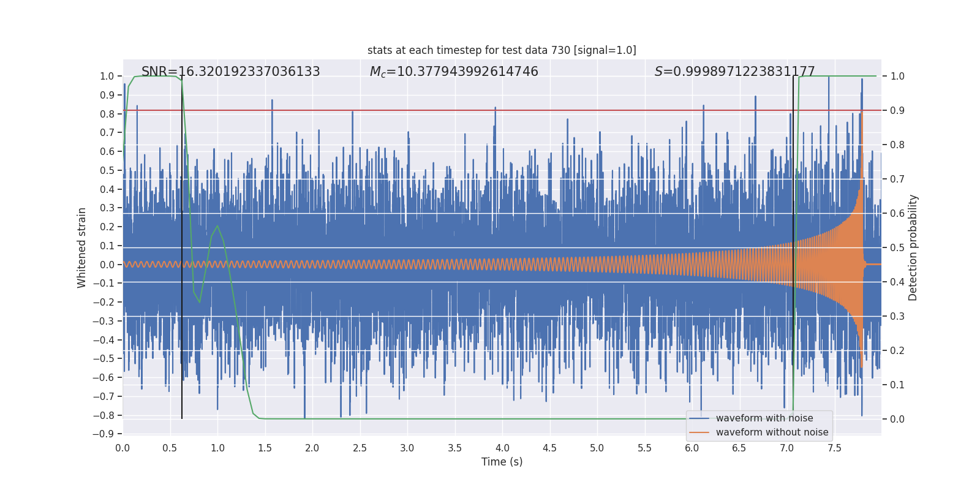Image resolution: width=980 pixels, height=490 pixels.
Task: Click 'waveform without noise' legend label
Action: point(772,432)
